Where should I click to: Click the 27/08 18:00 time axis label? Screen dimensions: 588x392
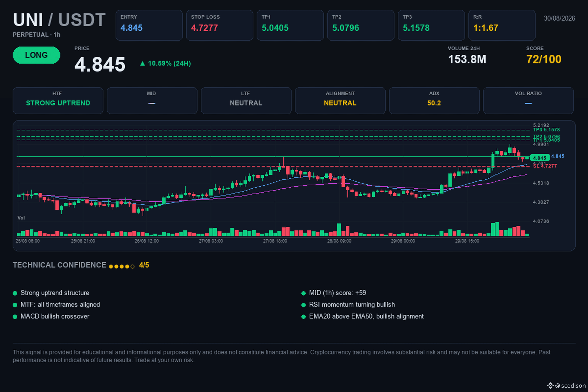pos(275,241)
